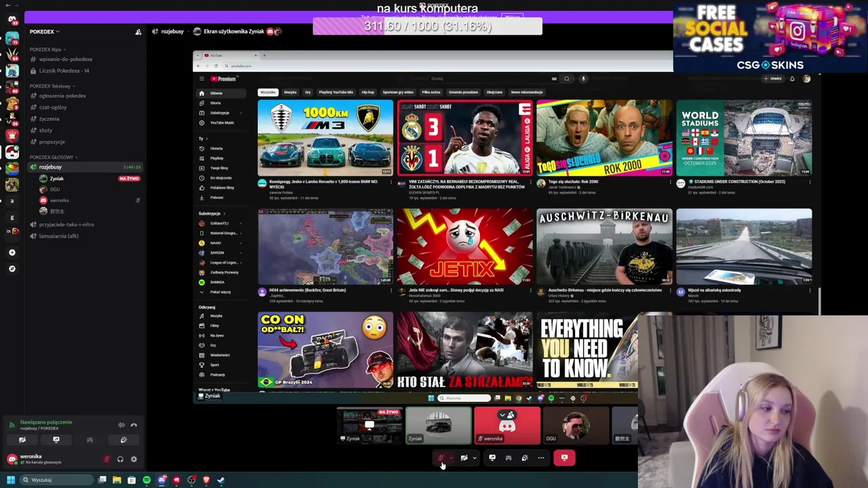
Task: Open Steam from Windows taskbar
Action: [221, 480]
